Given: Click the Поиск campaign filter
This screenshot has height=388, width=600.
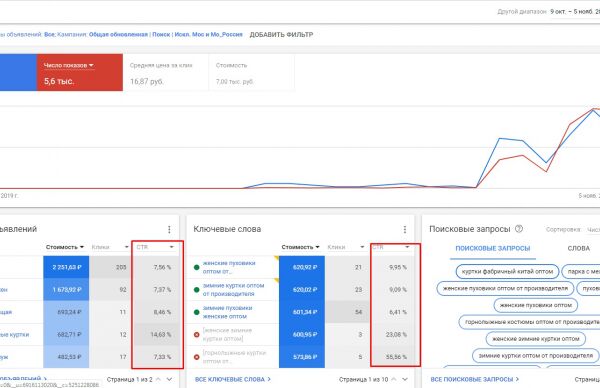Looking at the screenshot, I should [161, 34].
